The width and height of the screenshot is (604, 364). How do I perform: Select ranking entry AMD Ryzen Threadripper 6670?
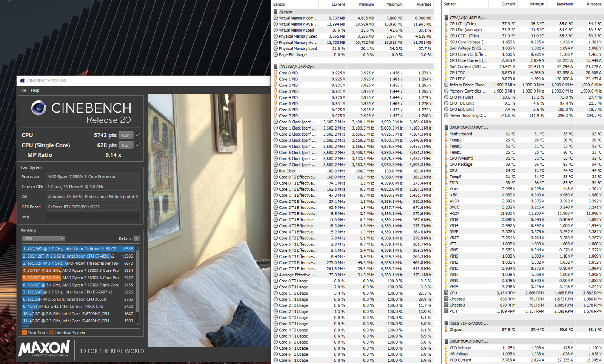[78, 263]
